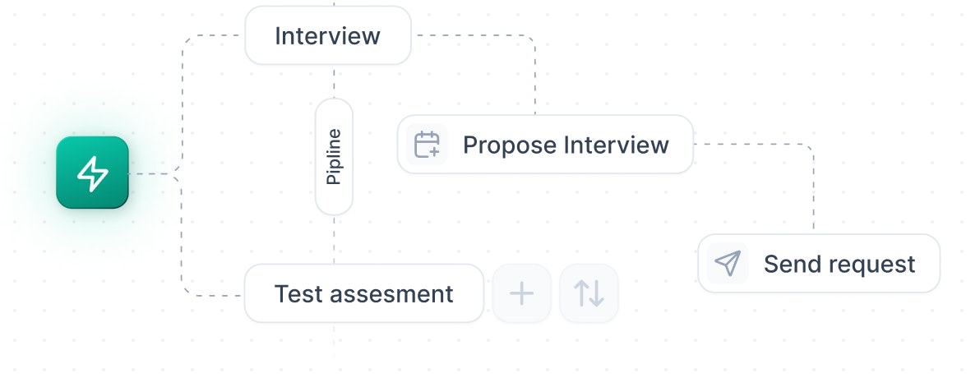This screenshot has height=378, width=980.
Task: Click the dashed connector between Interview and Pipline
Action: pyautogui.click(x=335, y=81)
